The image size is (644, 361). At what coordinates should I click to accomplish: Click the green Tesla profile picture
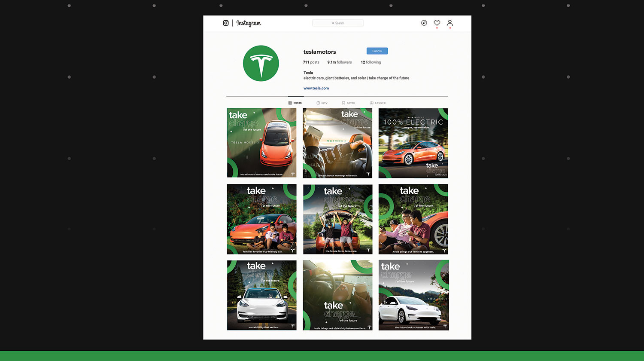point(261,64)
